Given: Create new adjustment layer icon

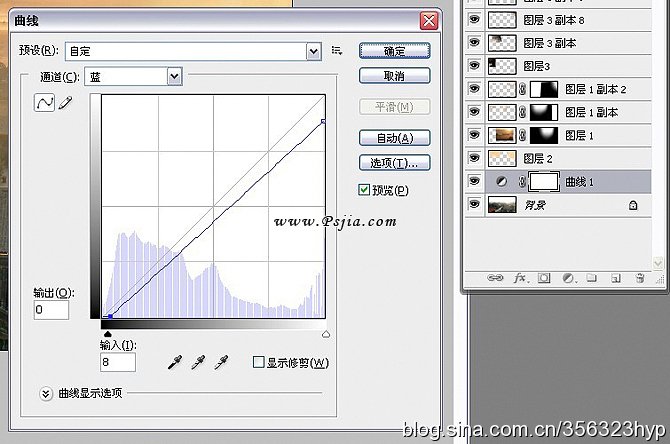Looking at the screenshot, I should (x=568, y=278).
